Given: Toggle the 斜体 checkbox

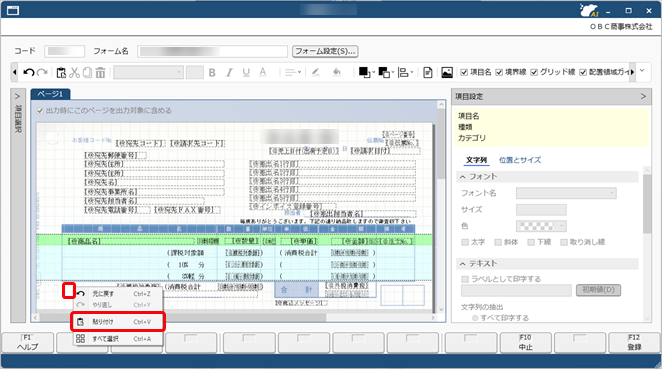Looking at the screenshot, I should click(x=498, y=242).
